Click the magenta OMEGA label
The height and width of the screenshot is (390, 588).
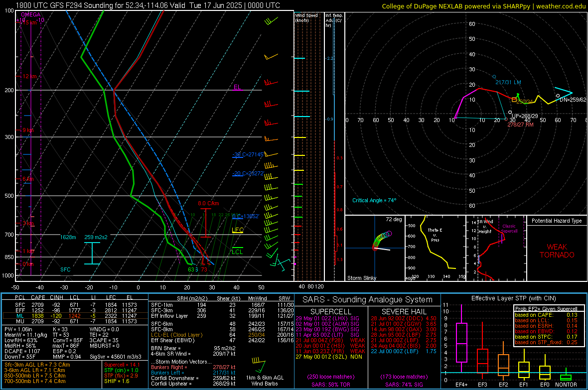coord(31,14)
